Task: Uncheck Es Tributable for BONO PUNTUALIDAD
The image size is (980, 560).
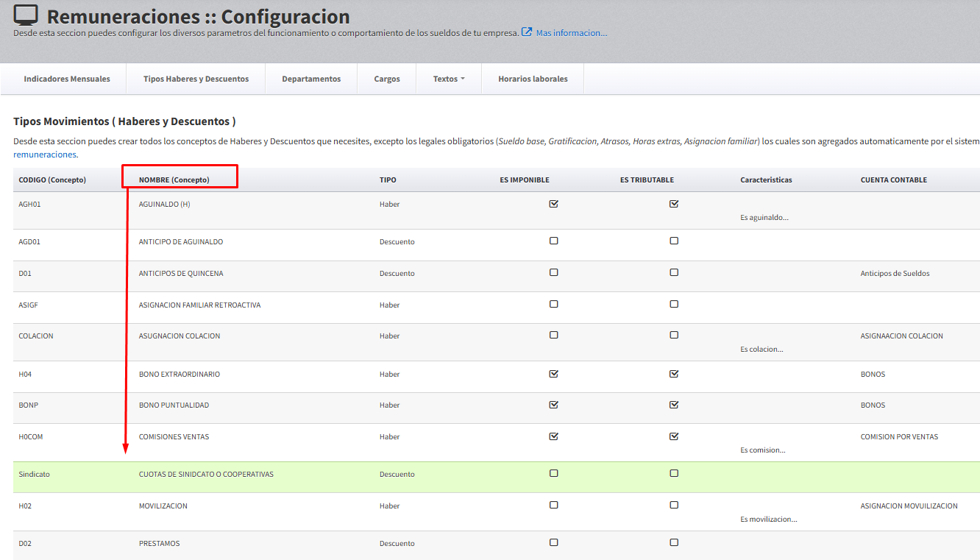Action: 674,404
